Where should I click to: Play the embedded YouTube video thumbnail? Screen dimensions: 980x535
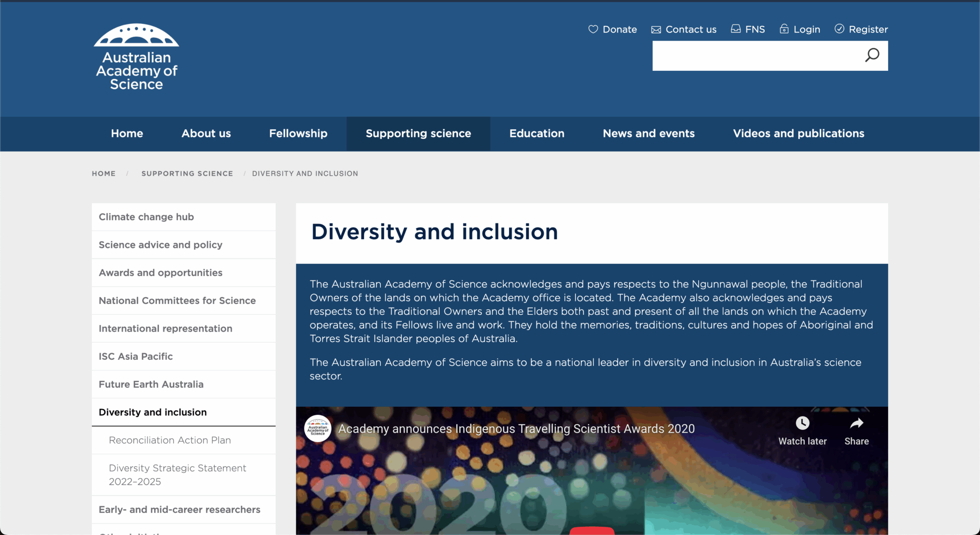[x=592, y=530]
